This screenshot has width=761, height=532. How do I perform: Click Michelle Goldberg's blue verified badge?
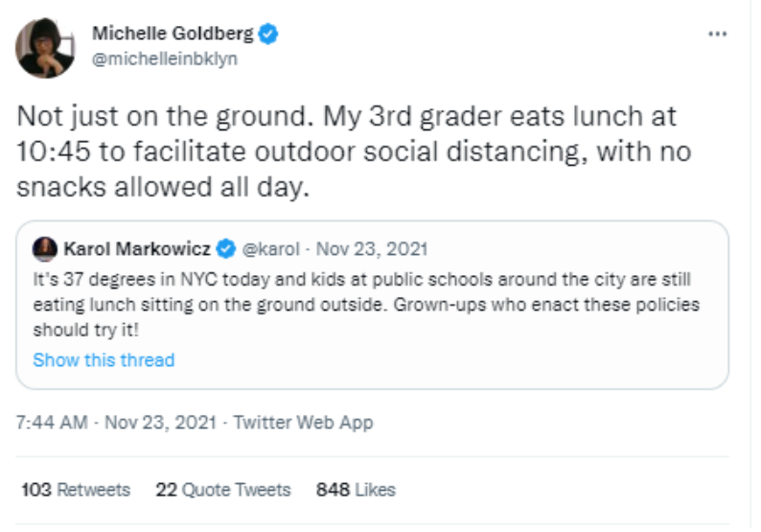tap(269, 35)
